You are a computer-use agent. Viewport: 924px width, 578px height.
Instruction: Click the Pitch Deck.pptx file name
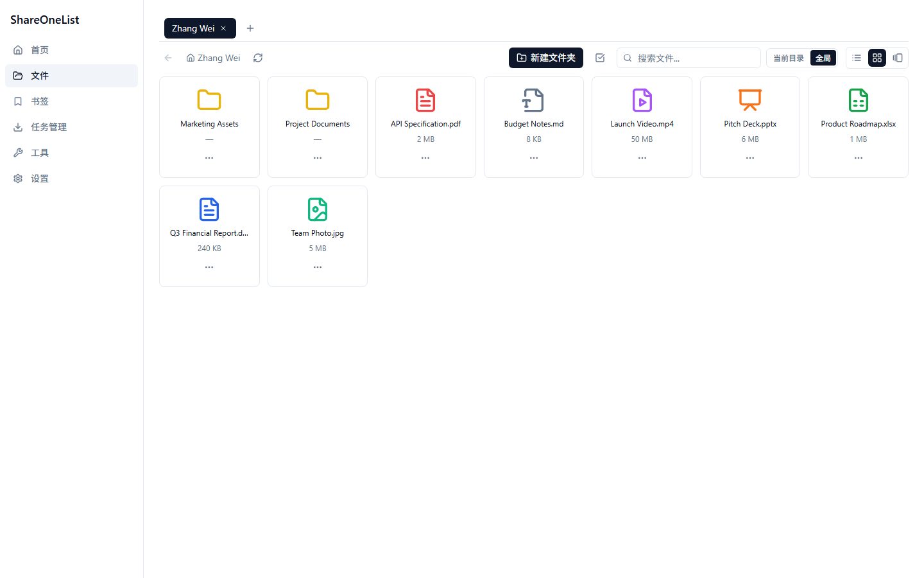click(x=750, y=124)
